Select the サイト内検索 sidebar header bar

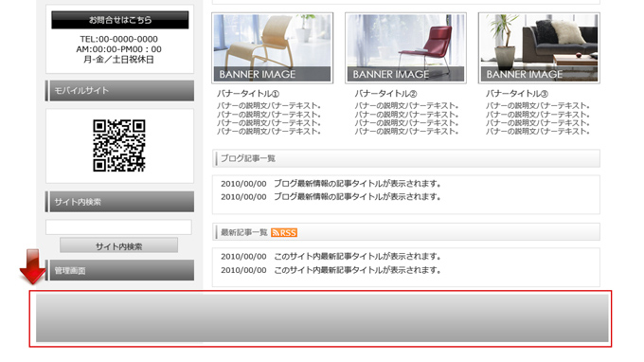119,202
